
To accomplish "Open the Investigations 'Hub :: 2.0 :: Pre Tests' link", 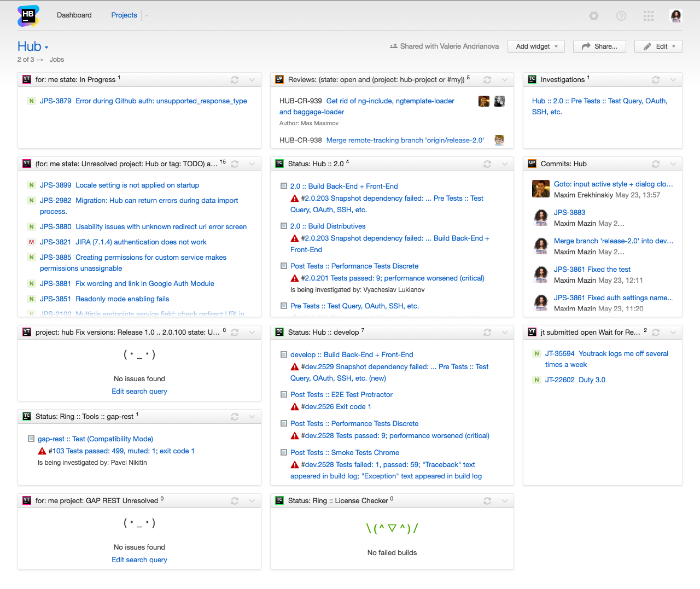I will click(x=600, y=107).
